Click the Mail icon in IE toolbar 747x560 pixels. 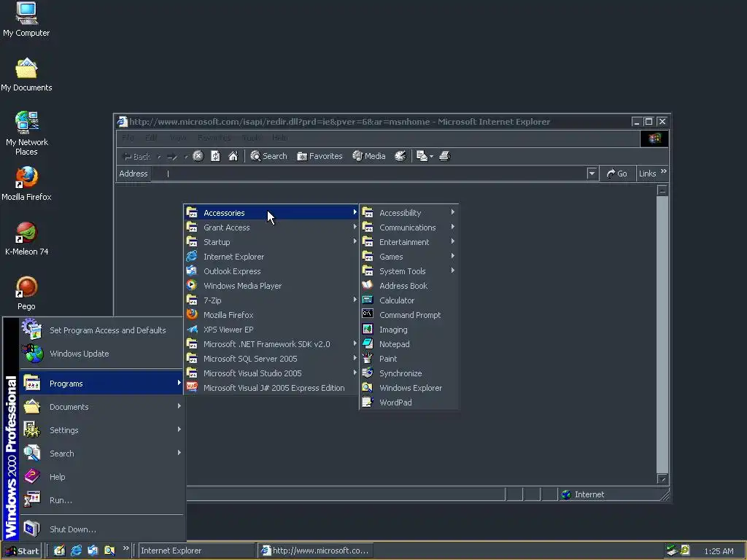pos(424,156)
